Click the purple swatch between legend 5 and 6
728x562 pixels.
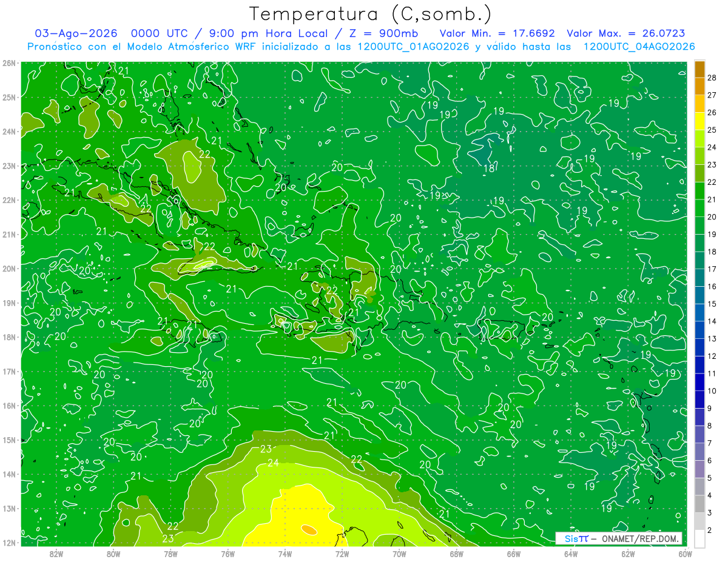point(699,469)
